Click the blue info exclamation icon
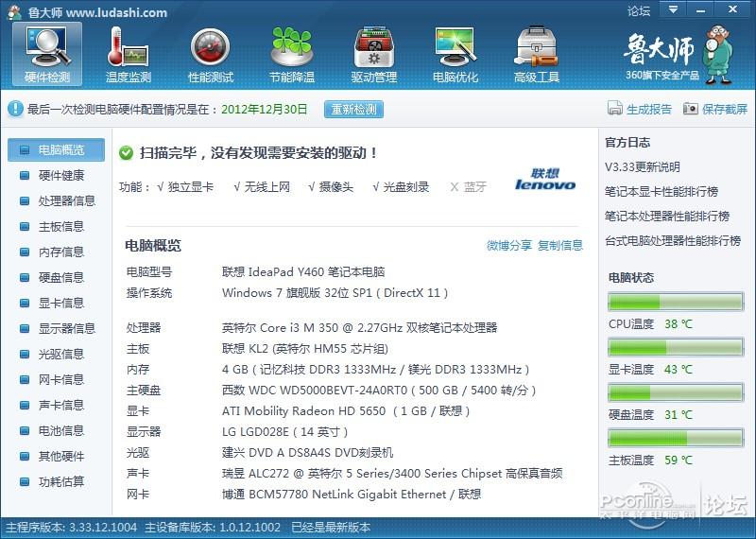 tap(15, 109)
